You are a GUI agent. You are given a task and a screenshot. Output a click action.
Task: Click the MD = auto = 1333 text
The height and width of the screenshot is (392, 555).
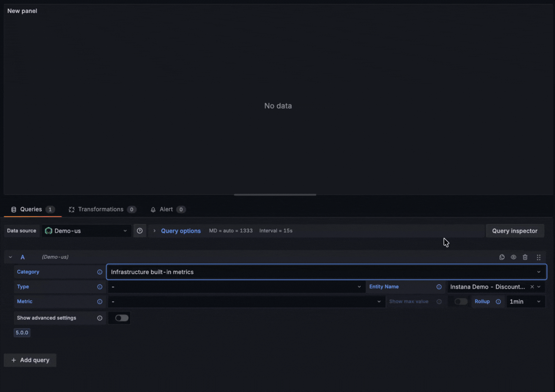point(231,231)
